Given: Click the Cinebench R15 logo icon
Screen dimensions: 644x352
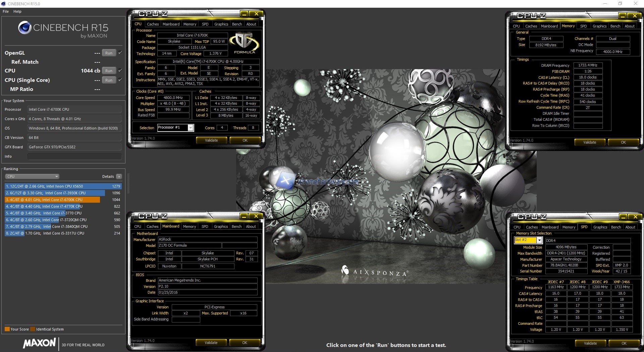Looking at the screenshot, I should pyautogui.click(x=24, y=28).
